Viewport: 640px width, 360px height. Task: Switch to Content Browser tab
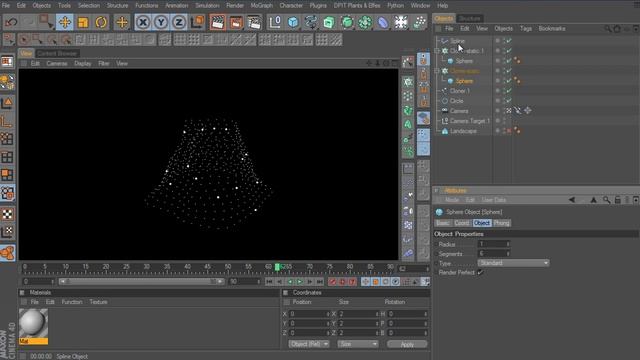coord(57,53)
